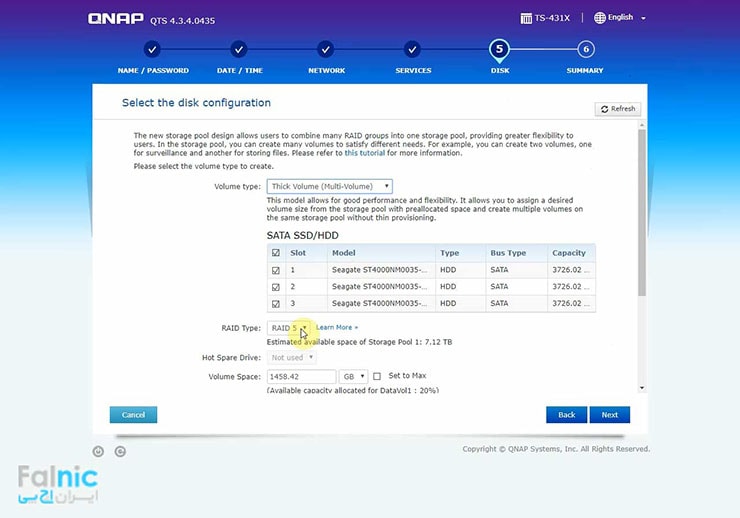Click the Volume Space input field

click(300, 376)
